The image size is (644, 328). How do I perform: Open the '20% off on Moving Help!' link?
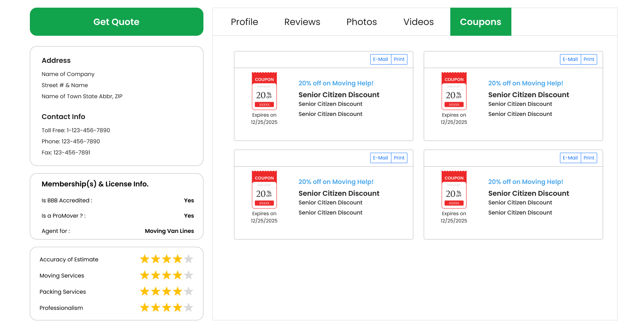tap(336, 83)
